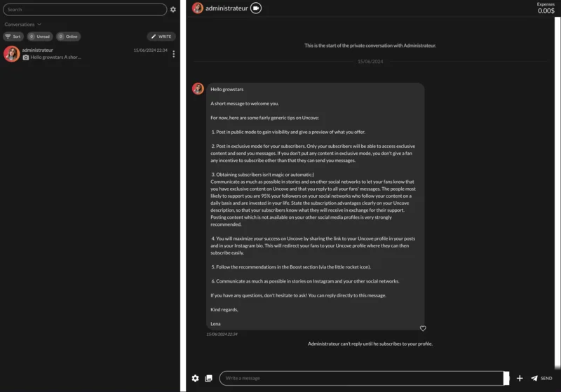Expand the Conversations dropdown
This screenshot has width=561, height=392.
(x=22, y=25)
